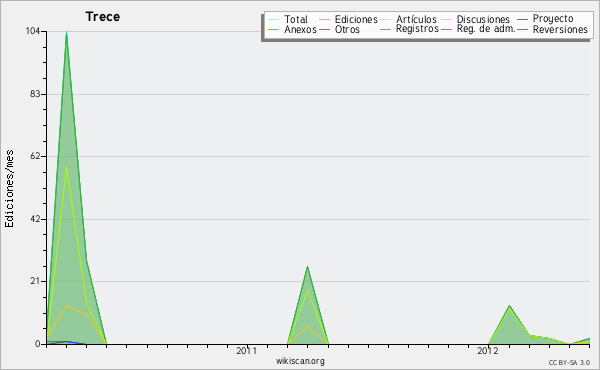600x370 pixels.
Task: Click the y-axis value 83
Action: tap(35, 94)
